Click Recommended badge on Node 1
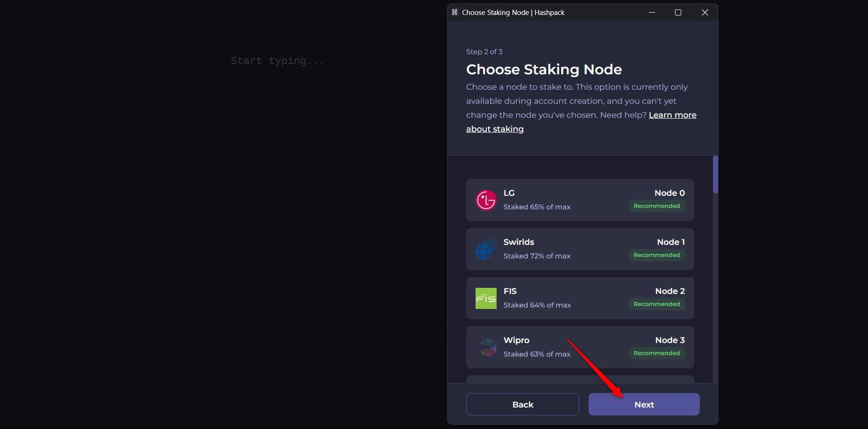The height and width of the screenshot is (429, 868). pos(656,255)
